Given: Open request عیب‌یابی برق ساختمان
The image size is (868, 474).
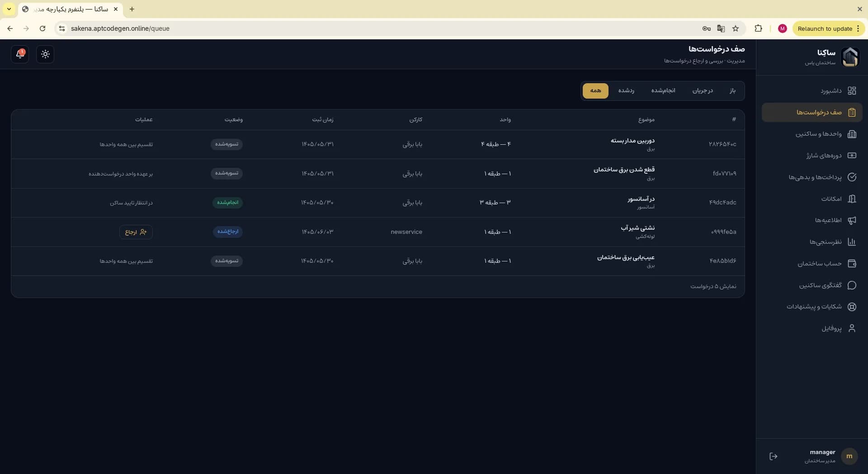Looking at the screenshot, I should (626, 257).
